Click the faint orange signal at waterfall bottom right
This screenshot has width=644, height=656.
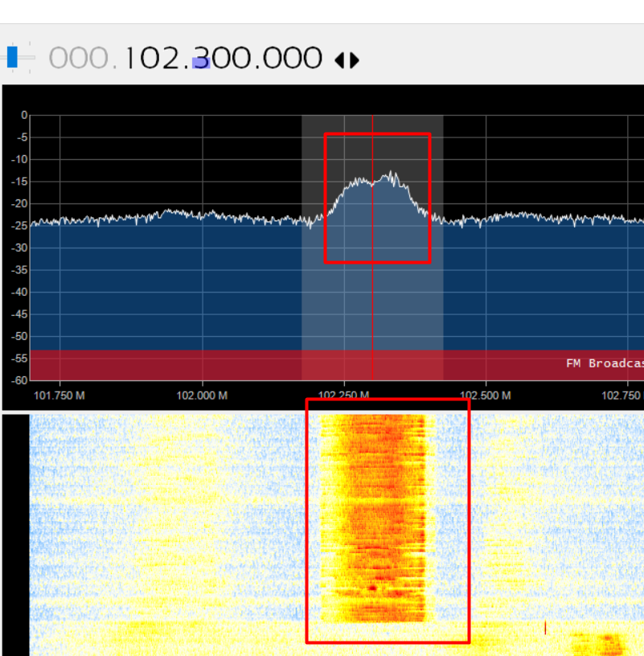601,643
